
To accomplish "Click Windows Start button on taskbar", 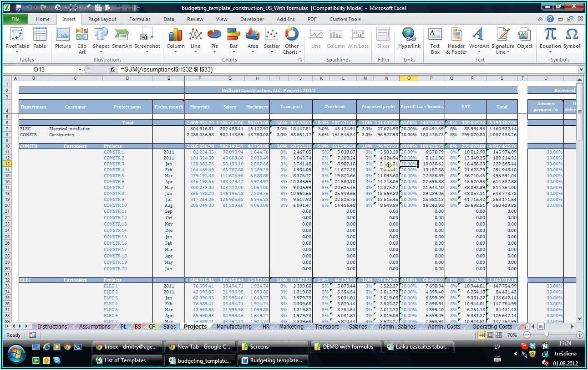I will tap(16, 353).
